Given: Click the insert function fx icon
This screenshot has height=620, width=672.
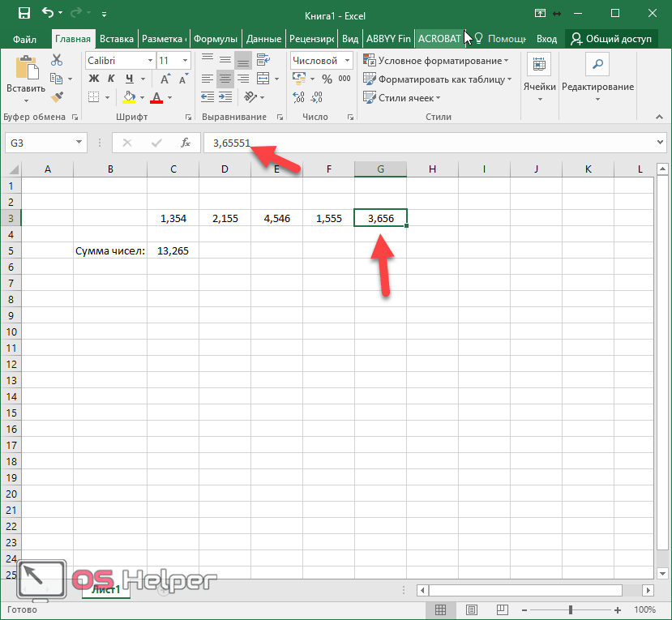Looking at the screenshot, I should [x=186, y=143].
